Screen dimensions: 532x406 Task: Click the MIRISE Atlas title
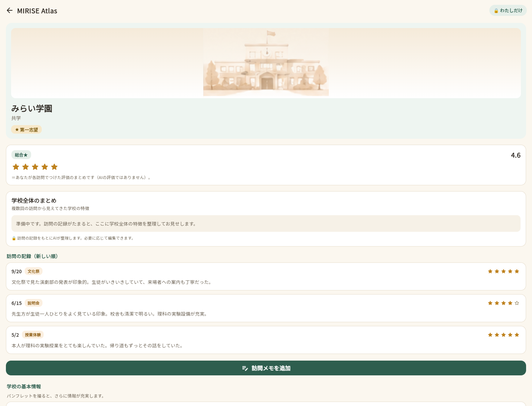pos(37,11)
